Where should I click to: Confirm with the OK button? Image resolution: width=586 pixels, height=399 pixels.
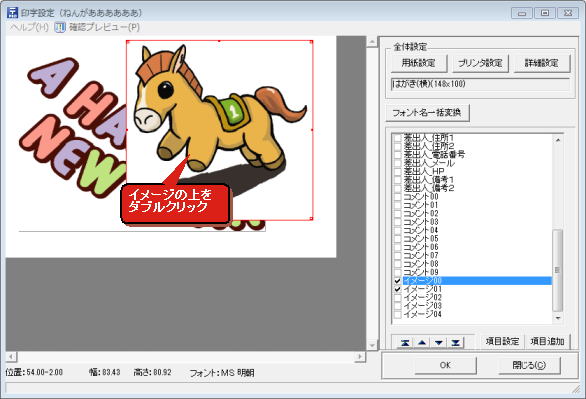click(445, 365)
